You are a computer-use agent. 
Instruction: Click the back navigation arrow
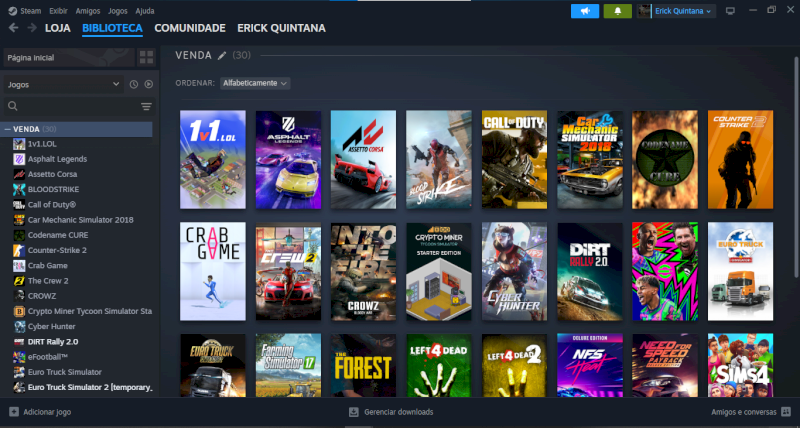(13, 28)
